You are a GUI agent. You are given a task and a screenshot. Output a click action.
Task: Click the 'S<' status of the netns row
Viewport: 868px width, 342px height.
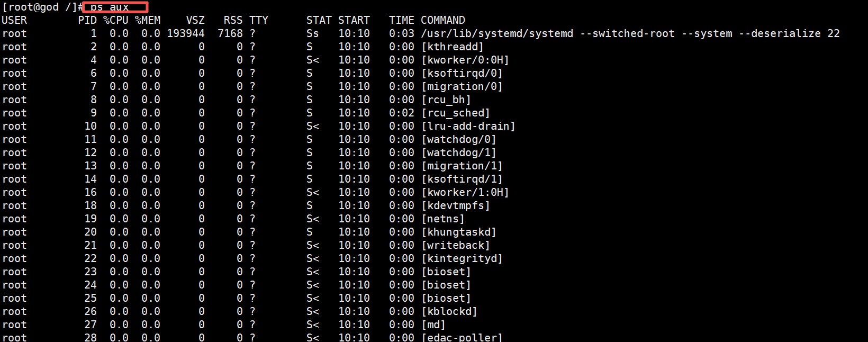(313, 219)
